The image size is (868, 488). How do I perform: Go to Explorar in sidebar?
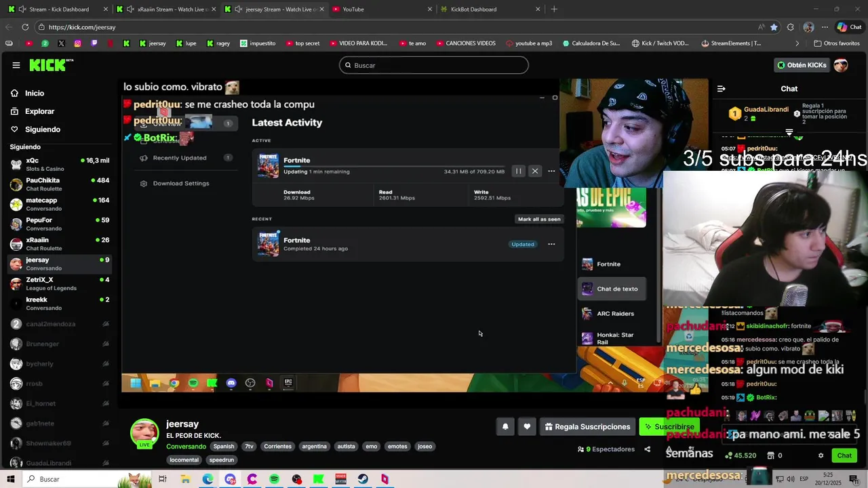39,111
